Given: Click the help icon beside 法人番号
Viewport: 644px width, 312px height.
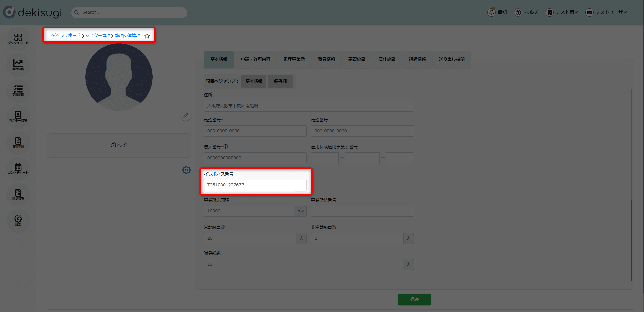Looking at the screenshot, I should 226,147.
